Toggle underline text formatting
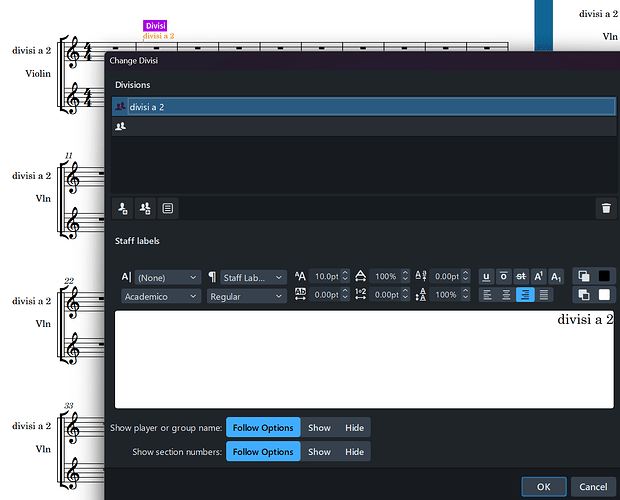The height and width of the screenshot is (500, 620). tap(486, 276)
